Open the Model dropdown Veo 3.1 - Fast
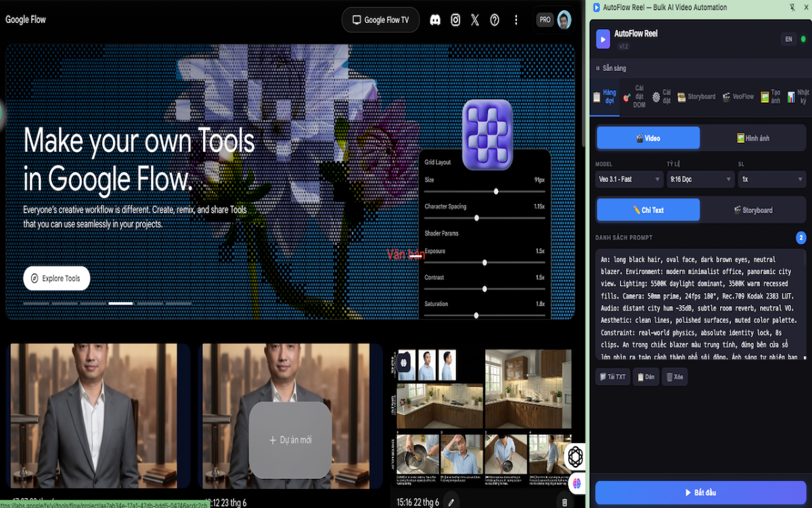The width and height of the screenshot is (812, 508). point(629,179)
